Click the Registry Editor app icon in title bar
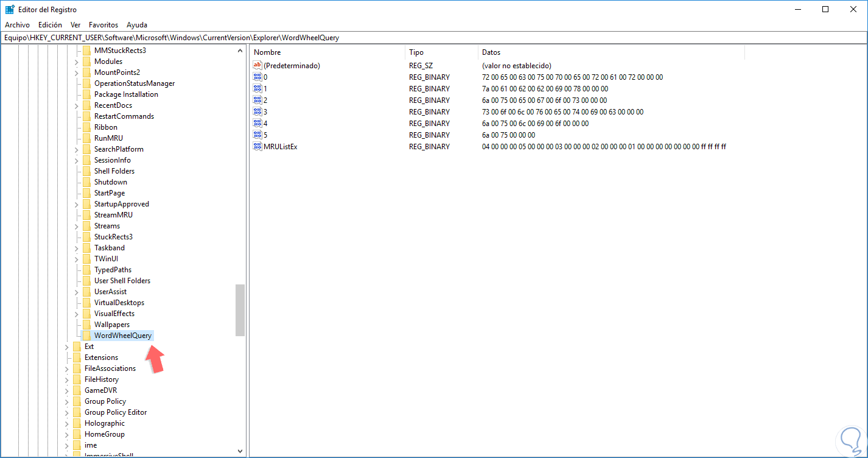 [10, 10]
